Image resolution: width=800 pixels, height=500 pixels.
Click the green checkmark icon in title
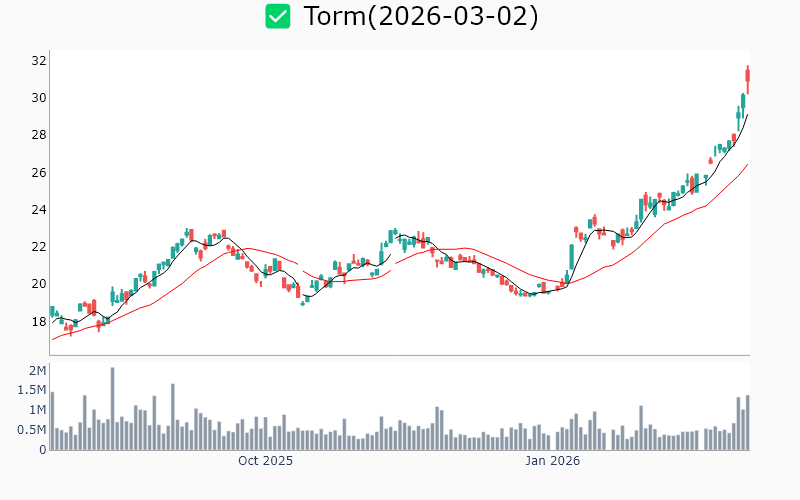(278, 17)
